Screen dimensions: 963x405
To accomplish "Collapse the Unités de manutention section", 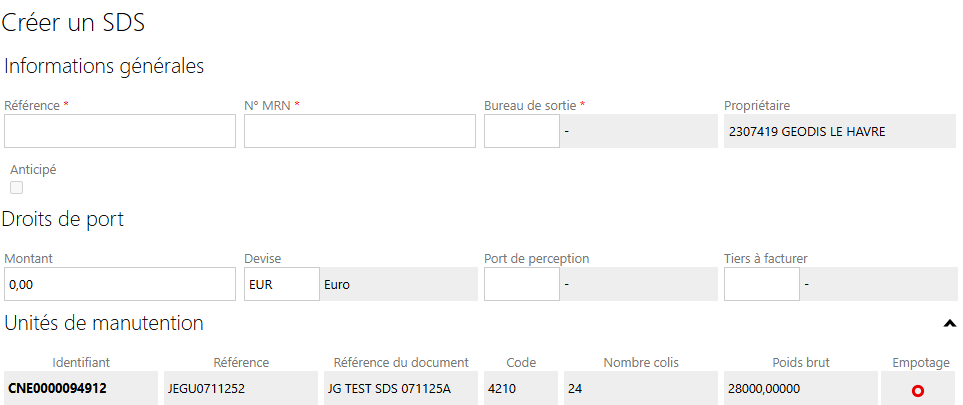I will pos(949,323).
